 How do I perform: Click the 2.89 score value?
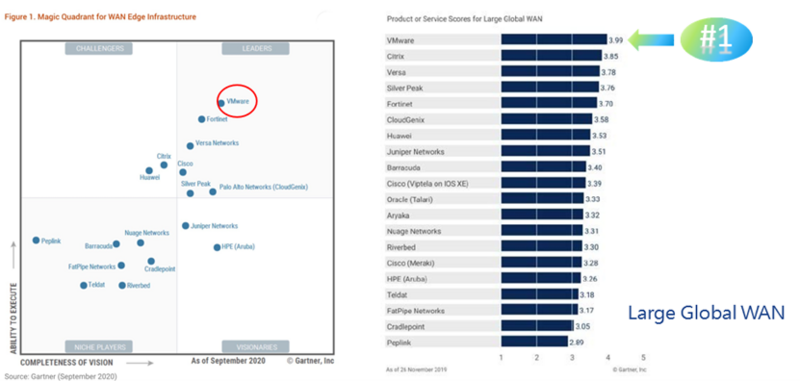tap(577, 342)
